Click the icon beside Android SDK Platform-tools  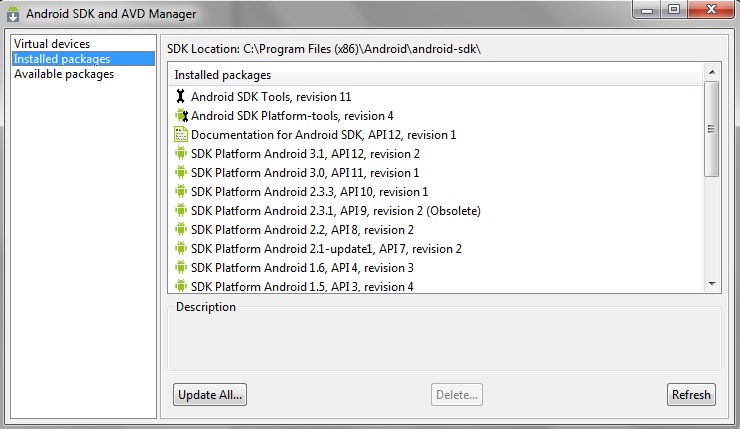[x=181, y=115]
